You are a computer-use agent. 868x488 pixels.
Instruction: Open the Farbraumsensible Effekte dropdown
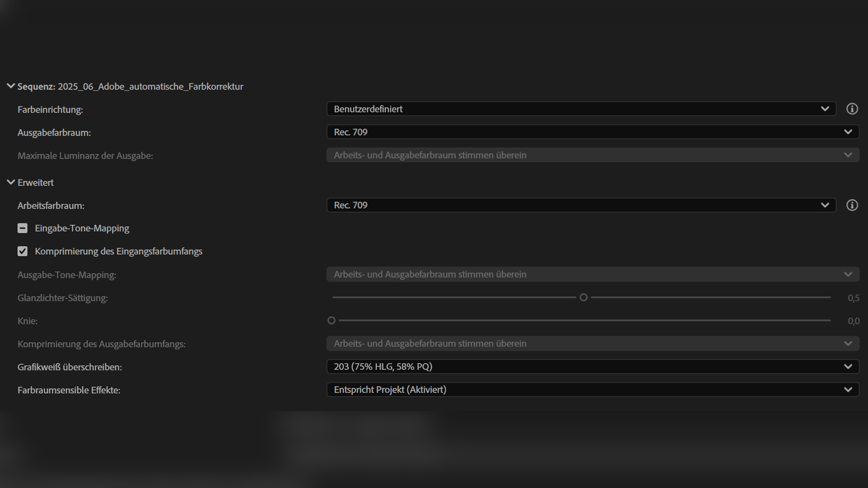pos(592,389)
